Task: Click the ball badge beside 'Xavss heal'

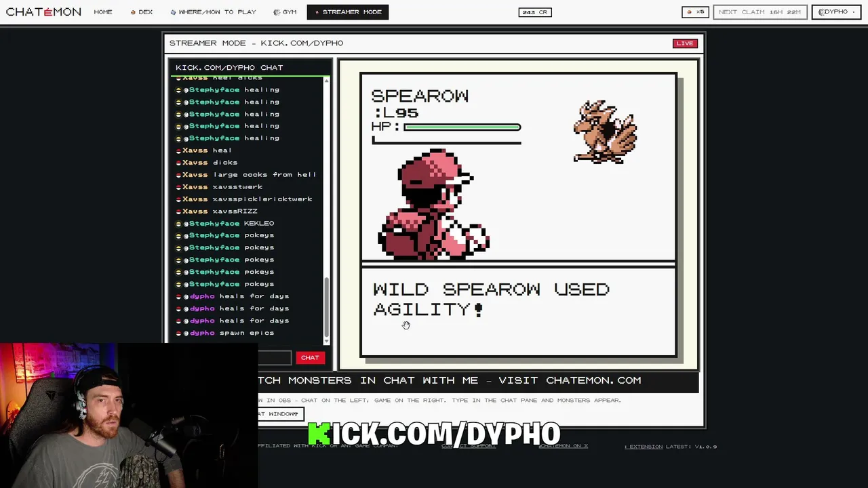Action: pos(178,150)
